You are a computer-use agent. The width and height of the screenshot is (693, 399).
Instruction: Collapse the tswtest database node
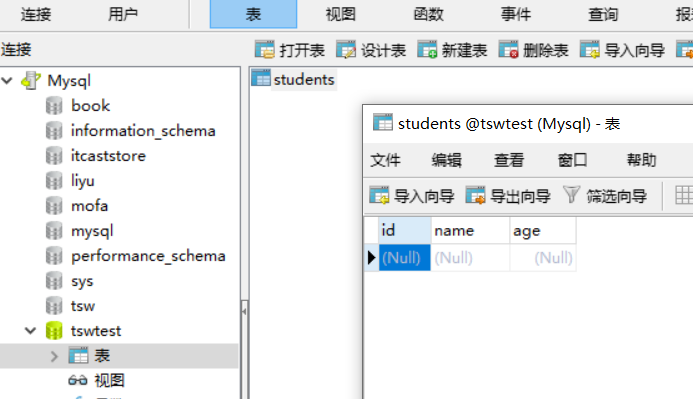[x=30, y=331]
